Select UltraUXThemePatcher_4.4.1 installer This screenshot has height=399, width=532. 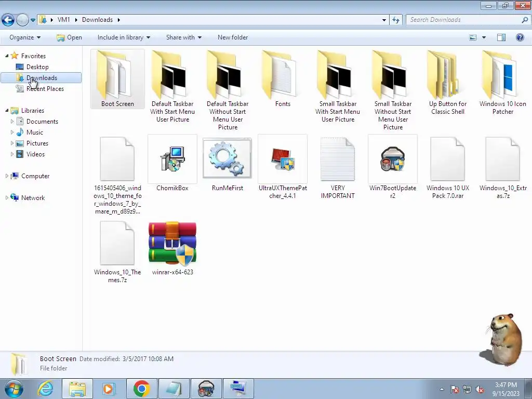(x=283, y=167)
